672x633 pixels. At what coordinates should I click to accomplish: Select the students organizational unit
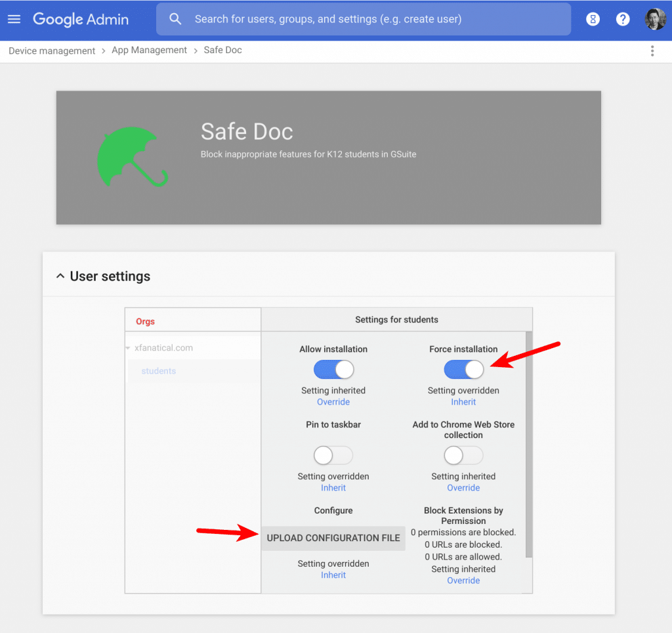[159, 371]
